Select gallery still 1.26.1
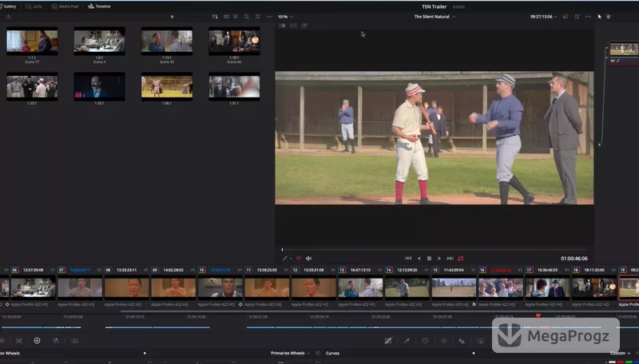Image resolution: width=639 pixels, height=364 pixels. coord(167,87)
